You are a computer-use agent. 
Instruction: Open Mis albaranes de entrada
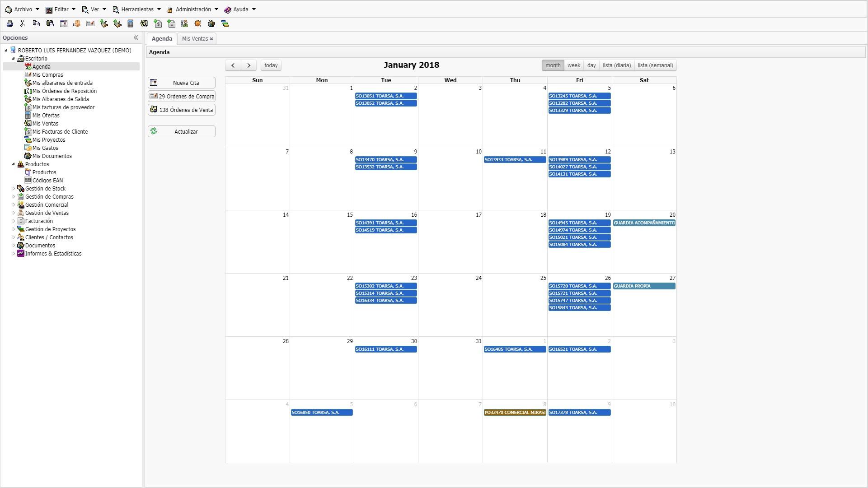click(62, 83)
